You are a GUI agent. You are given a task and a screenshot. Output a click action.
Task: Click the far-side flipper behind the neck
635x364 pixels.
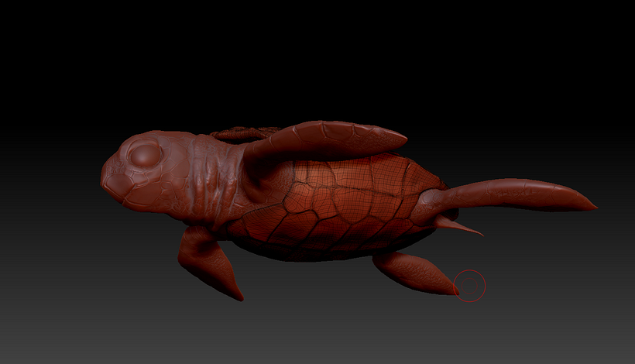[240, 133]
